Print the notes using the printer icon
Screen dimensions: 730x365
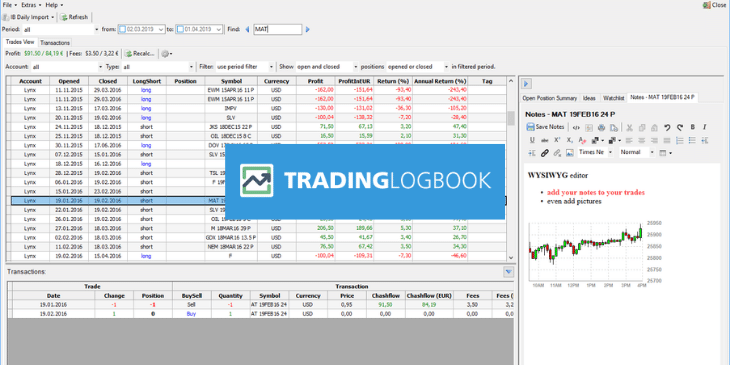(601, 127)
